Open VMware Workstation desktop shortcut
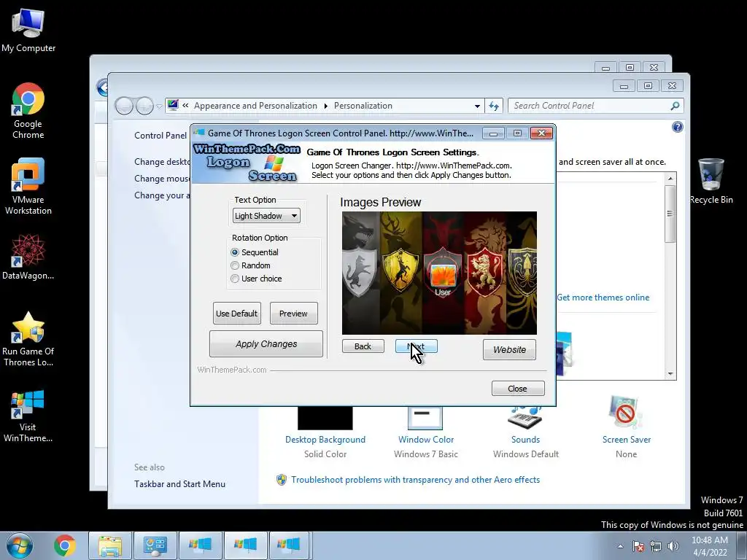This screenshot has height=560, width=747. pyautogui.click(x=28, y=187)
